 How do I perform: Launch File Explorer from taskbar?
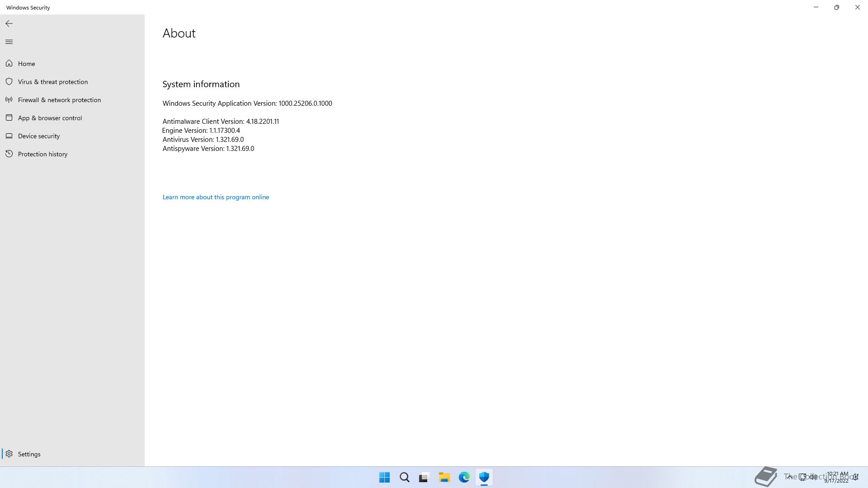pyautogui.click(x=444, y=478)
